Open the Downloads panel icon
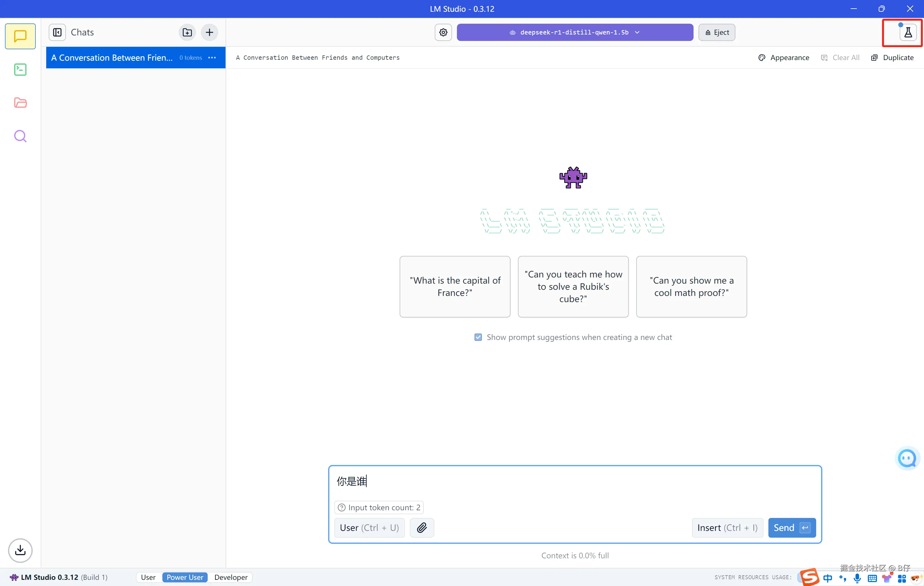The width and height of the screenshot is (924, 586). point(20,550)
